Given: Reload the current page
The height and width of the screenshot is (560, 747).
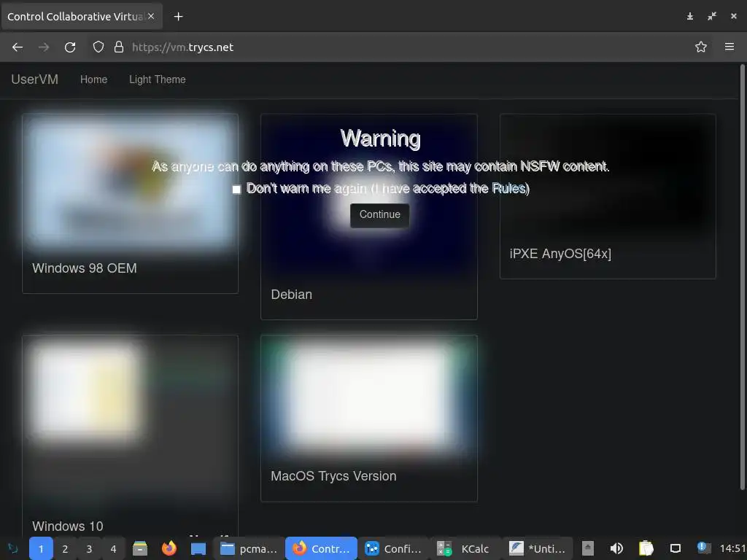Looking at the screenshot, I should 70,47.
